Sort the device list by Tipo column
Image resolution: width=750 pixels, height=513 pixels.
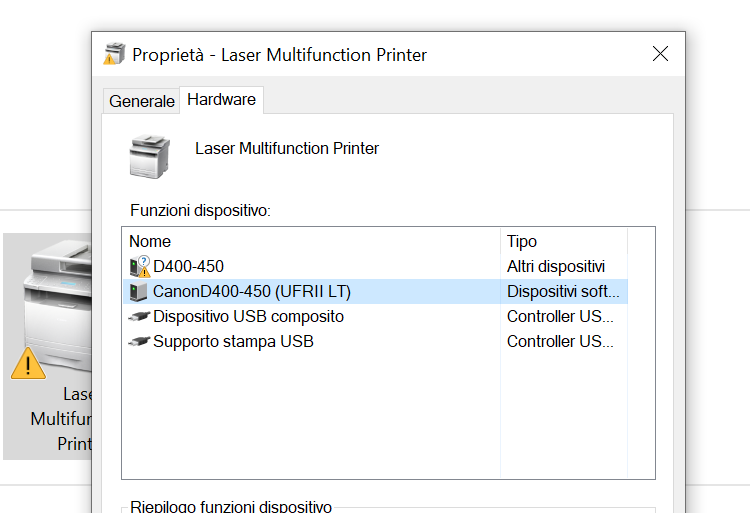(x=563, y=241)
